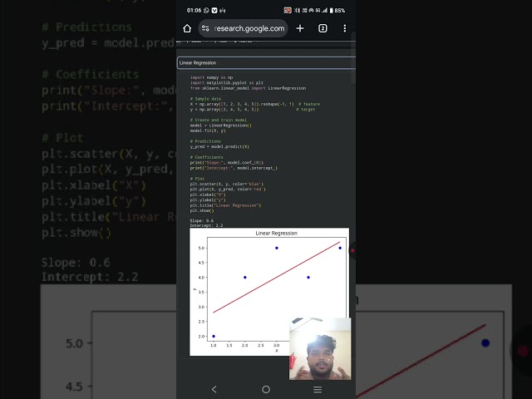The width and height of the screenshot is (532, 399).
Task: Tap the browser home icon
Action: [x=187, y=28]
